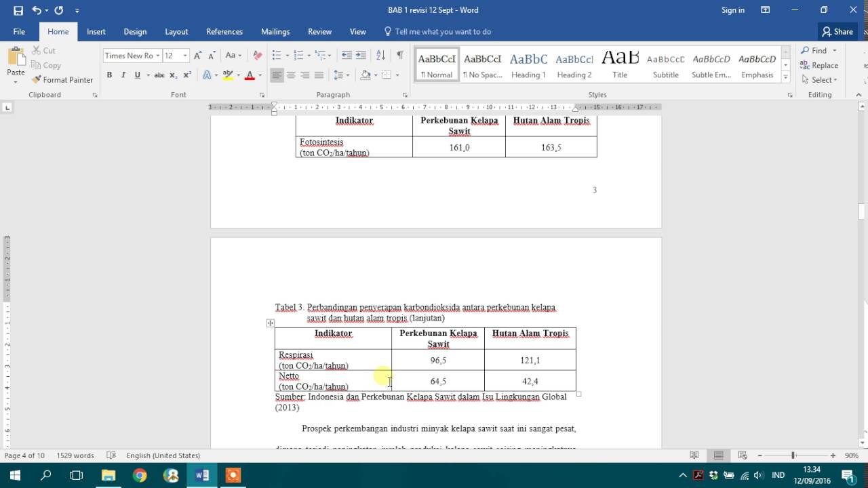
Task: Switch to Read Mode view
Action: (x=694, y=455)
